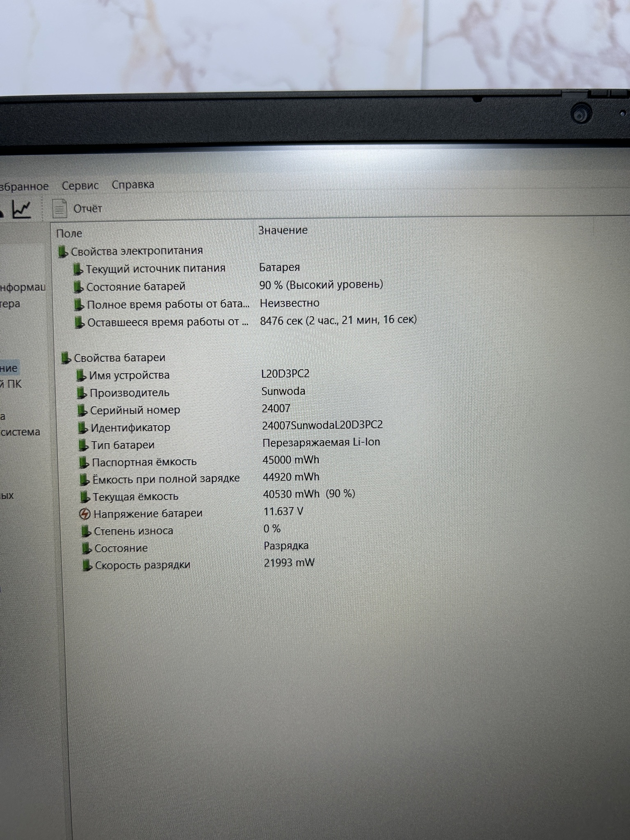Click icon beside Полное время работы

coord(79,305)
